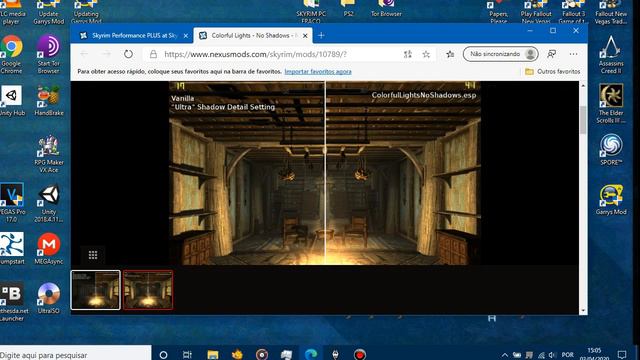Go back to previous page
The image size is (640, 360).
point(84,54)
